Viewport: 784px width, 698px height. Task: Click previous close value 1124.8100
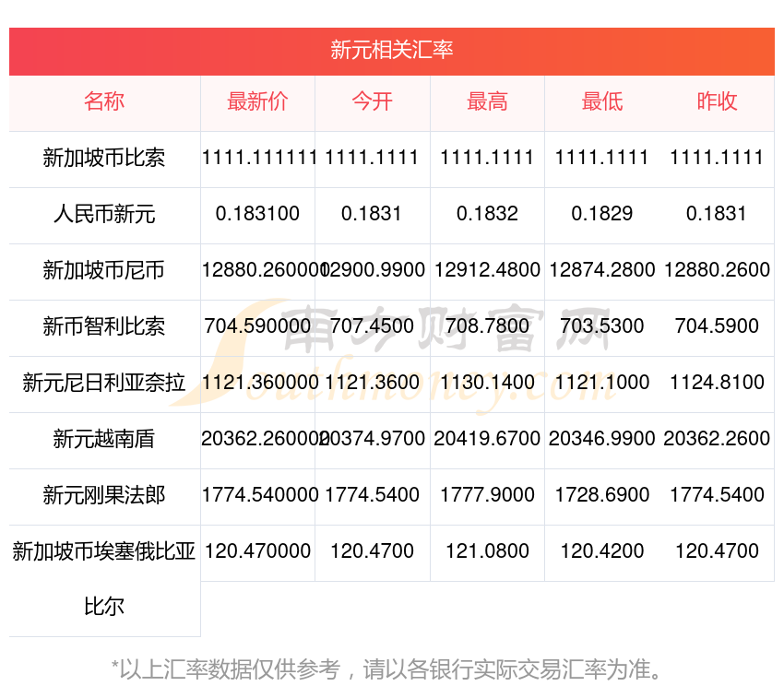717,383
